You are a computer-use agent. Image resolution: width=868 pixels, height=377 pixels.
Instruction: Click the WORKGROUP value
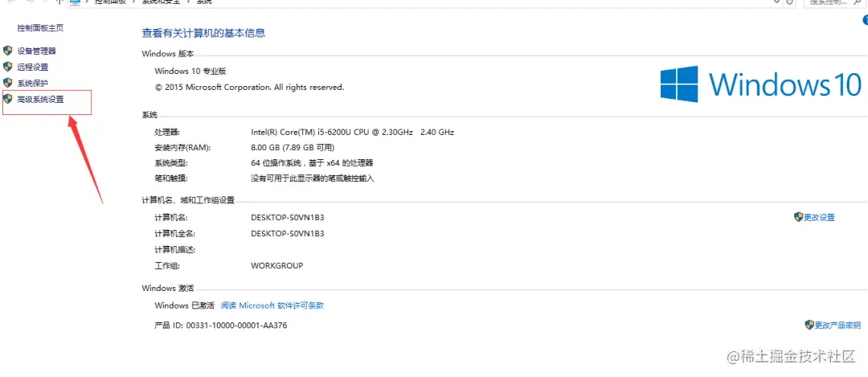[x=276, y=266]
